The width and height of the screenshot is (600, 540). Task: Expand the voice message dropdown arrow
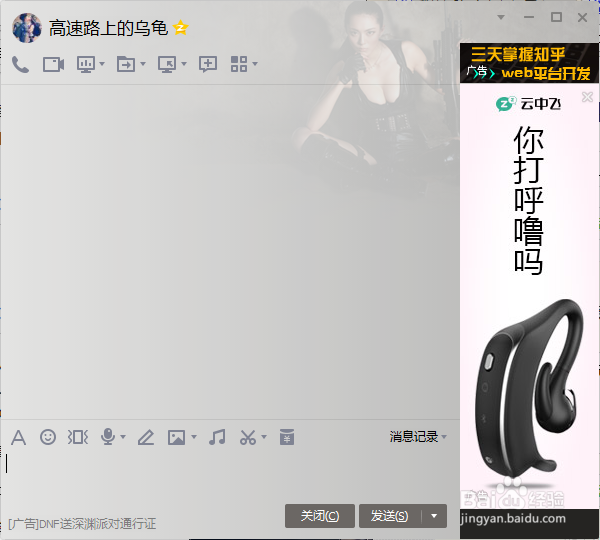(x=123, y=437)
